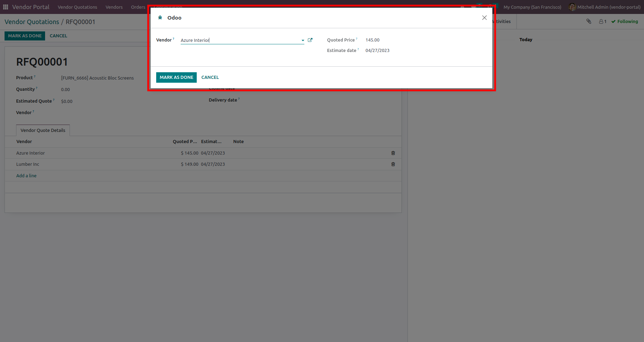Open the vendor record via external link icon
The image size is (644, 342).
point(310,40)
